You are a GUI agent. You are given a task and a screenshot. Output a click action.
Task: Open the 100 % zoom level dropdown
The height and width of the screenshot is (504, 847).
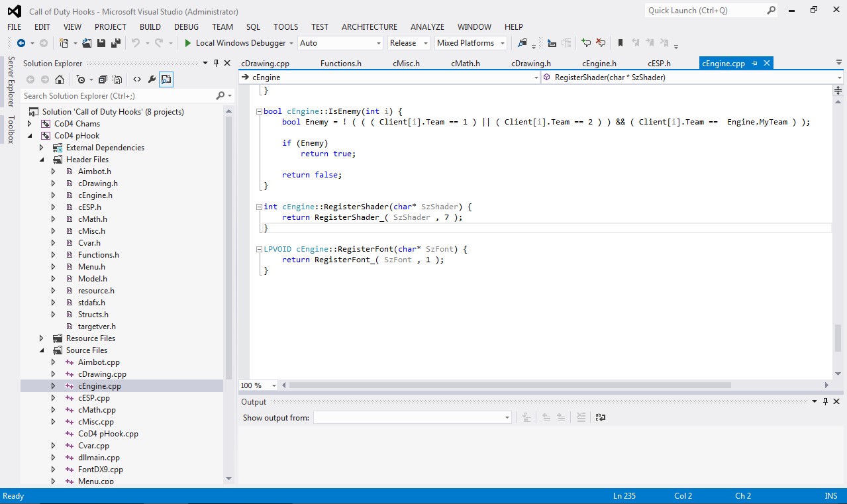[x=275, y=385]
